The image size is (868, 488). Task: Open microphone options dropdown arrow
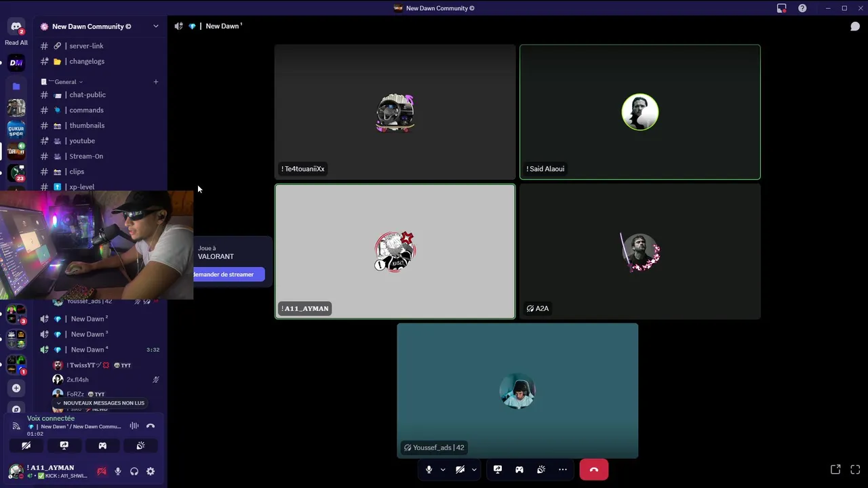point(443,470)
